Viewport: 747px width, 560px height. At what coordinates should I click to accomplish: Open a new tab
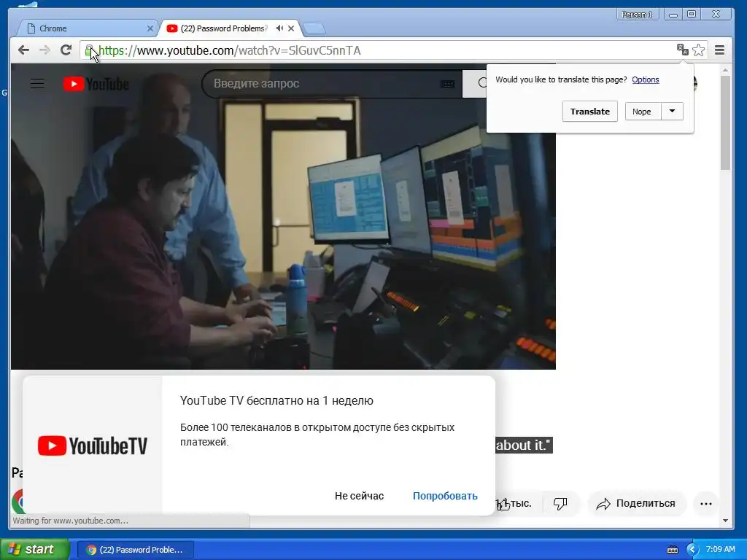pyautogui.click(x=314, y=29)
